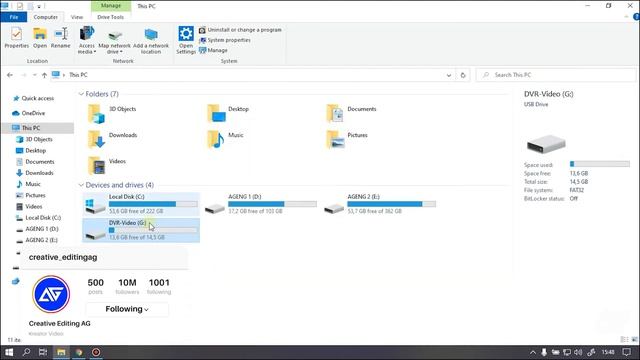Open System properties
Viewport: 640px width, 360px height.
[224, 40]
